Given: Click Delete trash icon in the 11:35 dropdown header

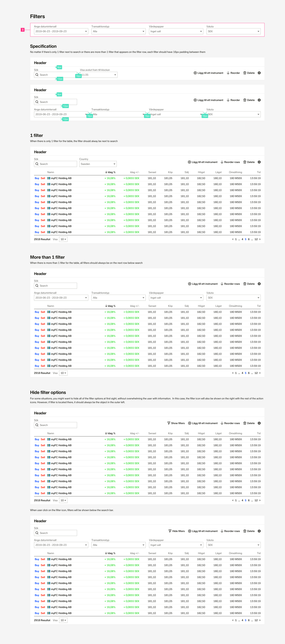Looking at the screenshot, I should click(245, 73).
